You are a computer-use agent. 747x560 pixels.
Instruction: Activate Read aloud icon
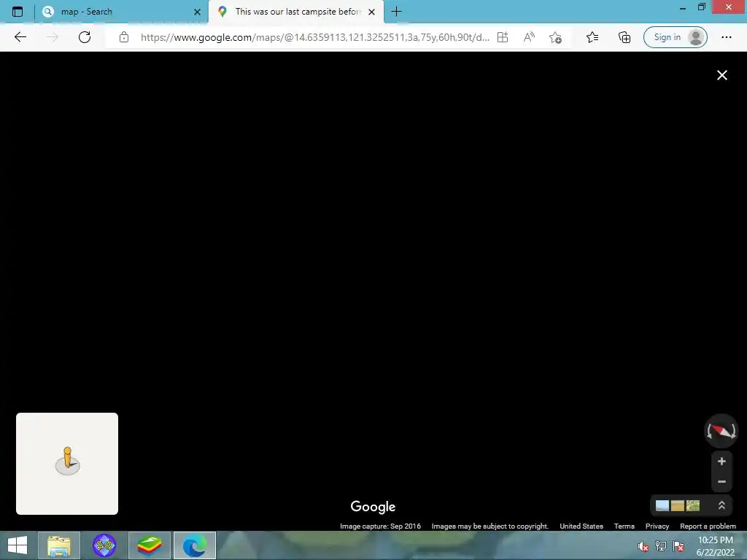(x=529, y=37)
